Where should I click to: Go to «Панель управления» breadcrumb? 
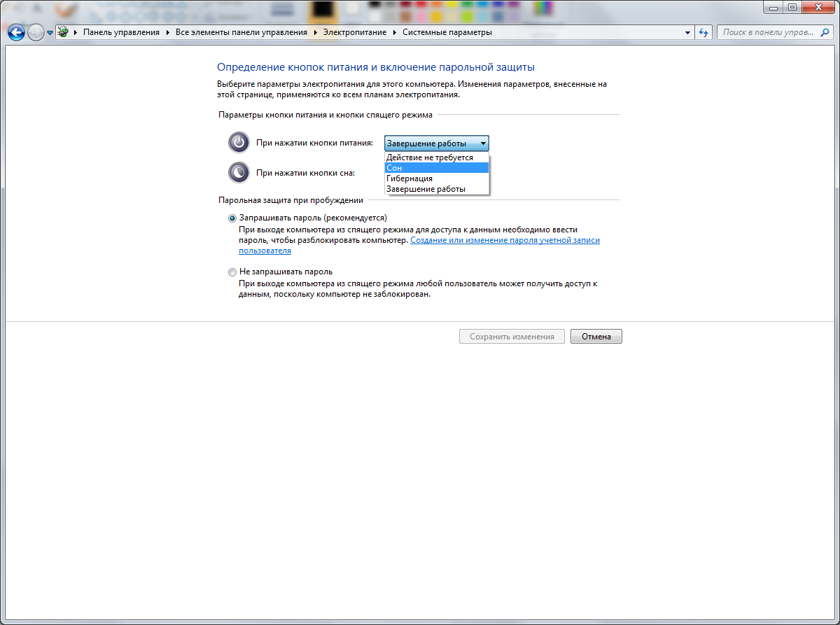coord(121,32)
